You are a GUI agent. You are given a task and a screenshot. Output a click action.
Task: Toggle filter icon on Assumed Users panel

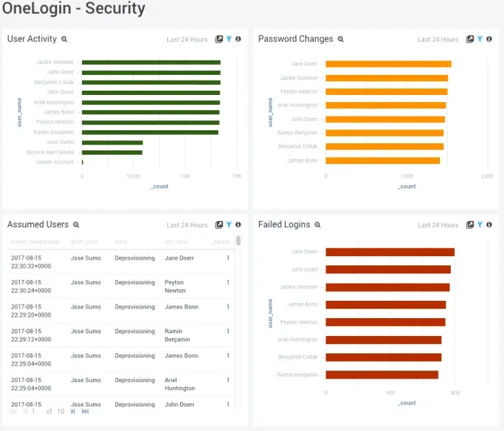pyautogui.click(x=229, y=225)
